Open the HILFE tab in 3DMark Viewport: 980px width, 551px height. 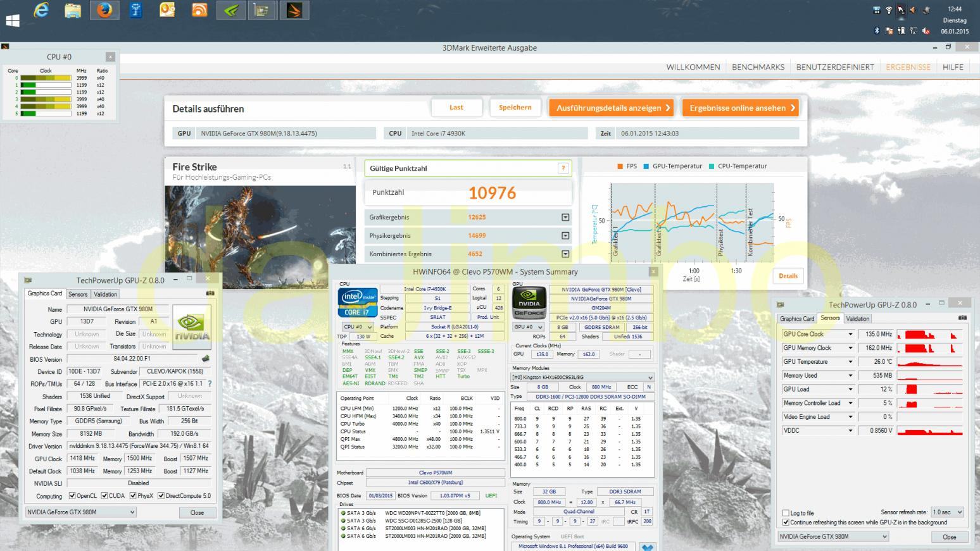pyautogui.click(x=953, y=67)
